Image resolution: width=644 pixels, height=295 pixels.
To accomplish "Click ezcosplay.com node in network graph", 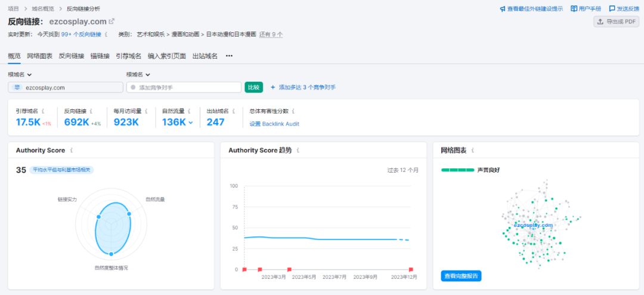I will pyautogui.click(x=533, y=225).
